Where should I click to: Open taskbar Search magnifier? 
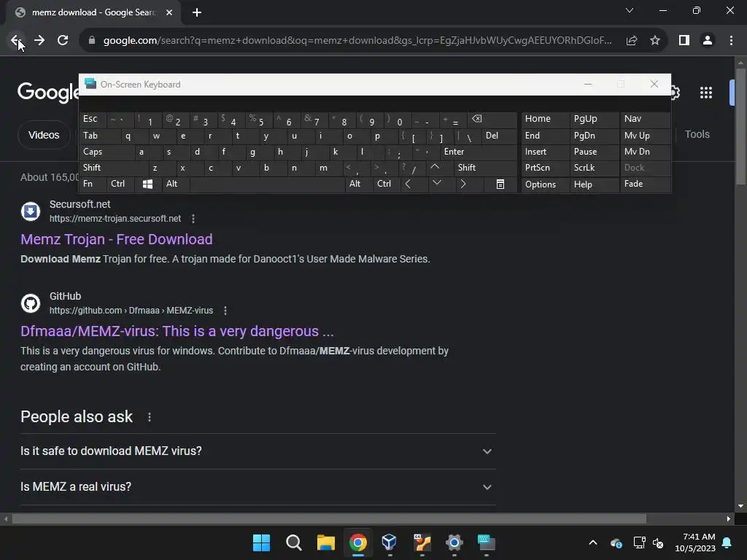tap(293, 542)
